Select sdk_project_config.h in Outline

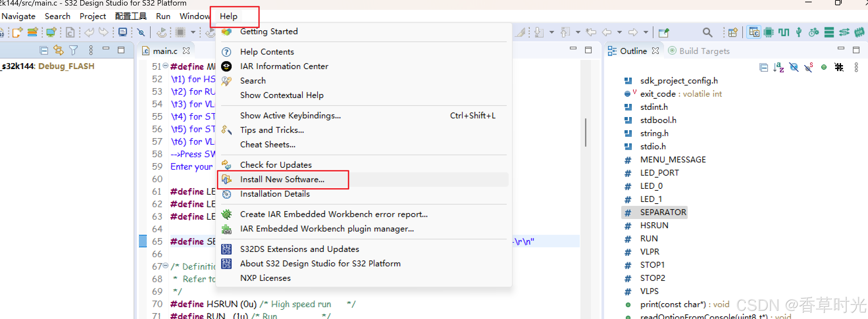tap(678, 81)
